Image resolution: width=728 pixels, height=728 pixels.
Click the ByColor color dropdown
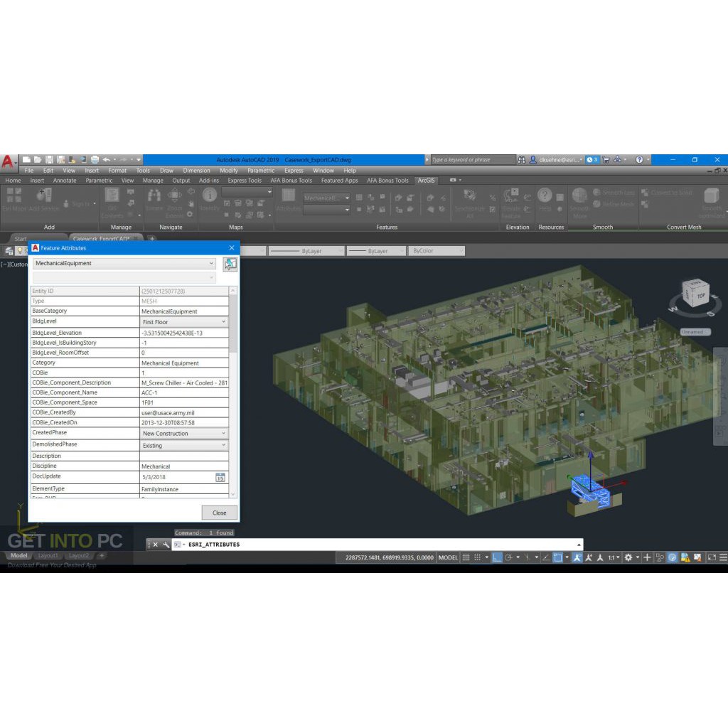point(437,251)
